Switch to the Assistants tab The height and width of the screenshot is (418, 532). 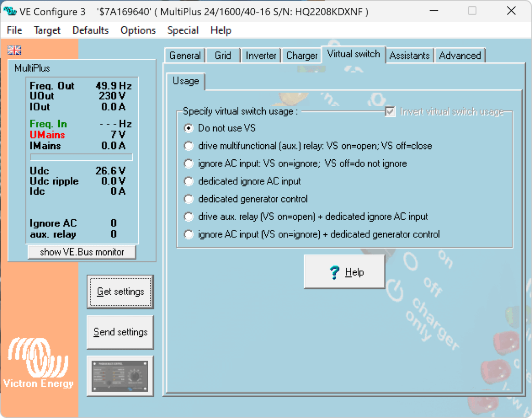click(x=409, y=56)
